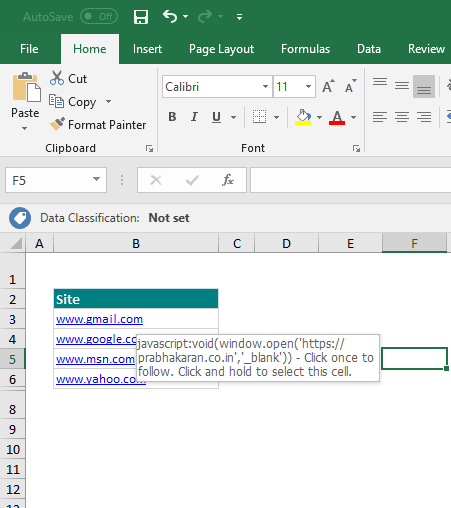This screenshot has height=508, width=451.
Task: Open the Review tab
Action: [426, 49]
